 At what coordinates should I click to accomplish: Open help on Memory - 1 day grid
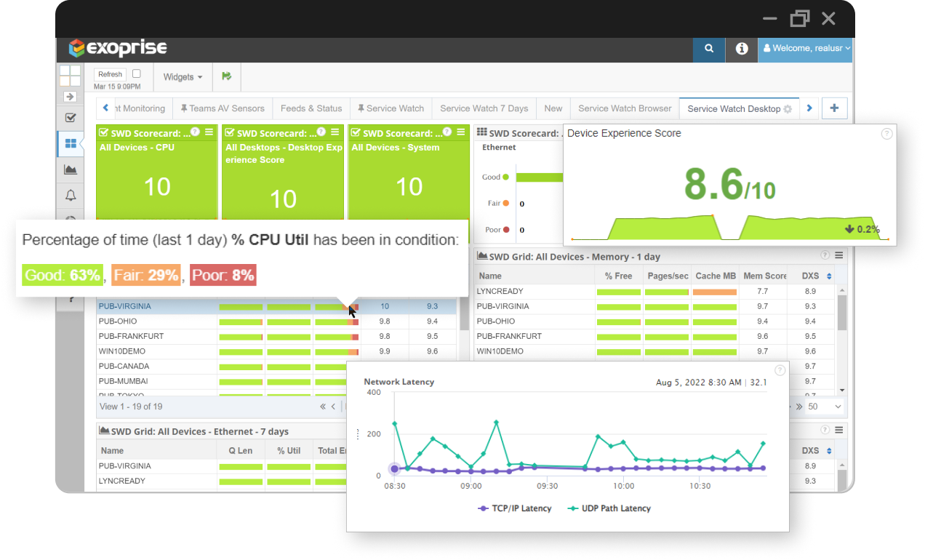click(x=825, y=255)
